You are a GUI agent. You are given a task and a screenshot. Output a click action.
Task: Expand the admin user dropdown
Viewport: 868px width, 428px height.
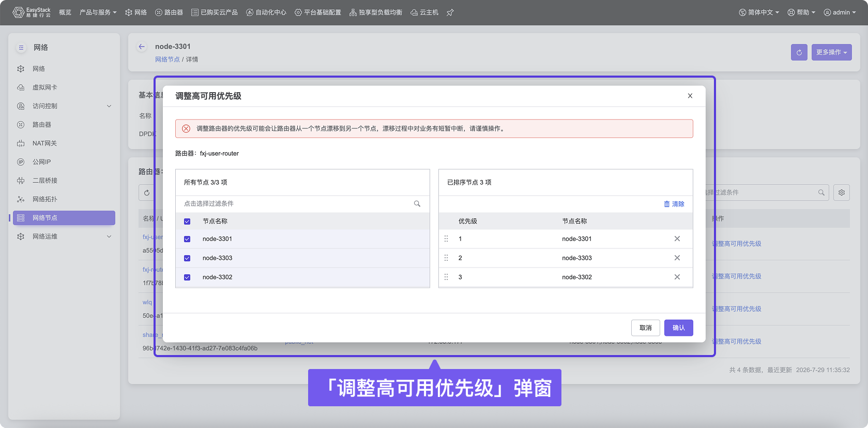coord(840,12)
